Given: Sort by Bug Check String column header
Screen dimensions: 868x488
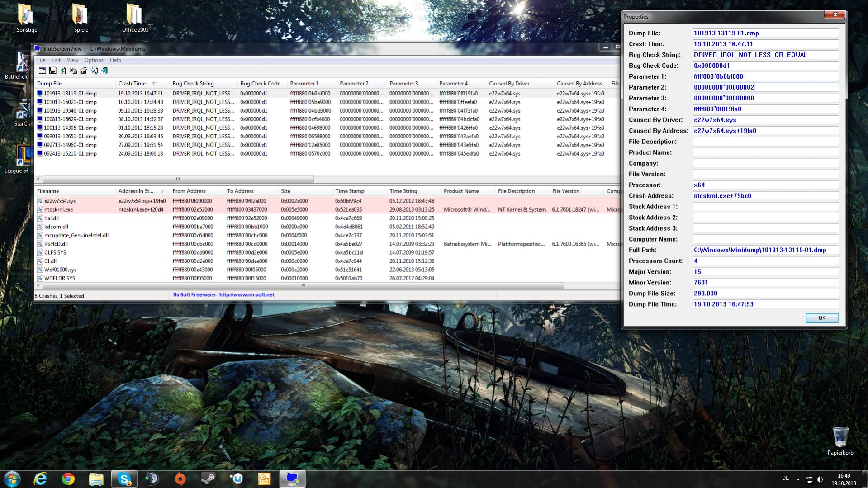Looking at the screenshot, I should pyautogui.click(x=204, y=83).
